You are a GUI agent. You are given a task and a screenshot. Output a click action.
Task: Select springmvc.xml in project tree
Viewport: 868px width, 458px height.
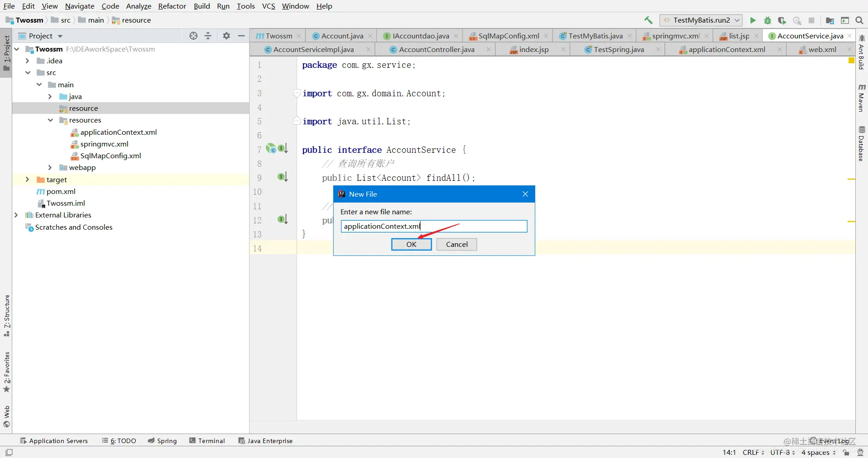coord(104,144)
